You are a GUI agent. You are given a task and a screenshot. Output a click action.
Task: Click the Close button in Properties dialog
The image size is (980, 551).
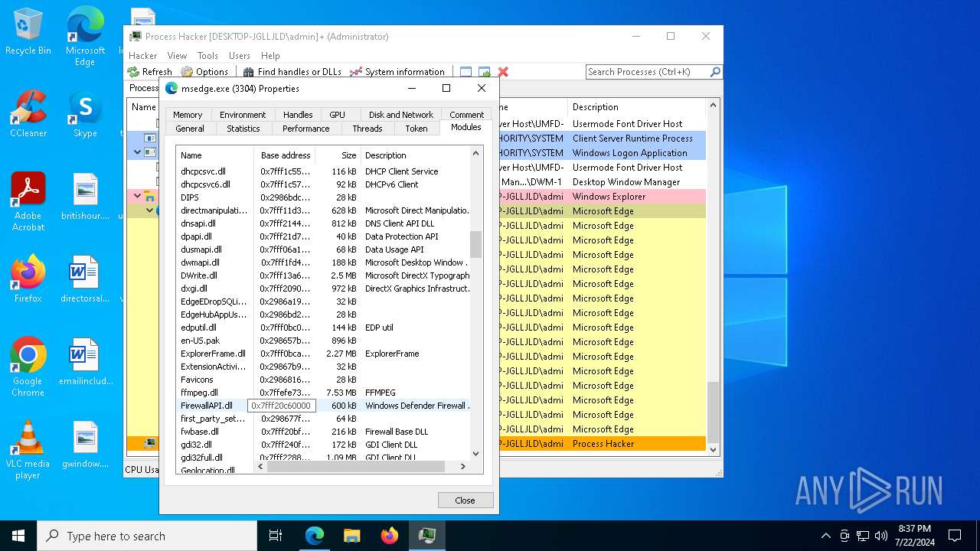(465, 500)
